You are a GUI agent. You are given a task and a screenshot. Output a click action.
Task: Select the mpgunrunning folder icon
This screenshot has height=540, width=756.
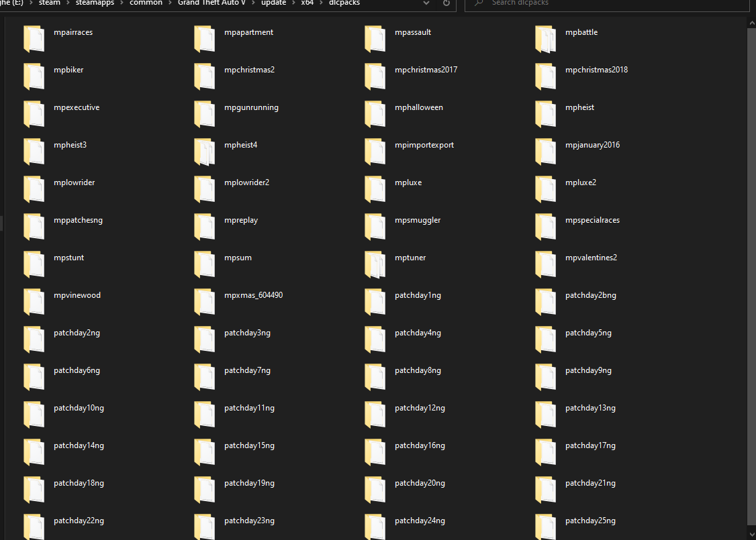tap(204, 113)
